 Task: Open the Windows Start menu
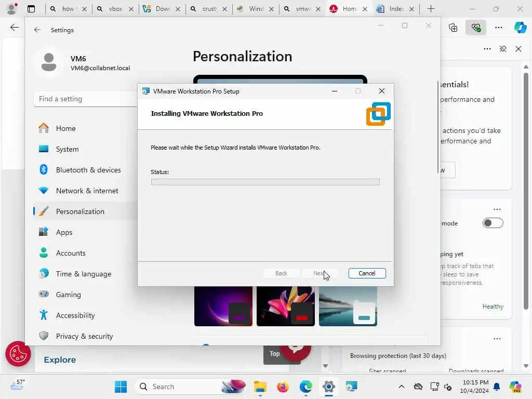pyautogui.click(x=121, y=387)
